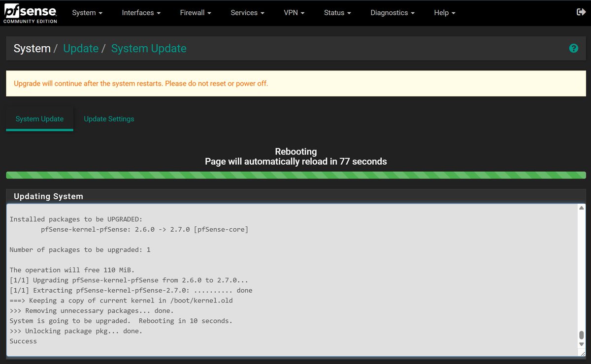Image resolution: width=591 pixels, height=364 pixels.
Task: Click 'Unlocking package pkg... done.' line
Action: click(x=76, y=331)
